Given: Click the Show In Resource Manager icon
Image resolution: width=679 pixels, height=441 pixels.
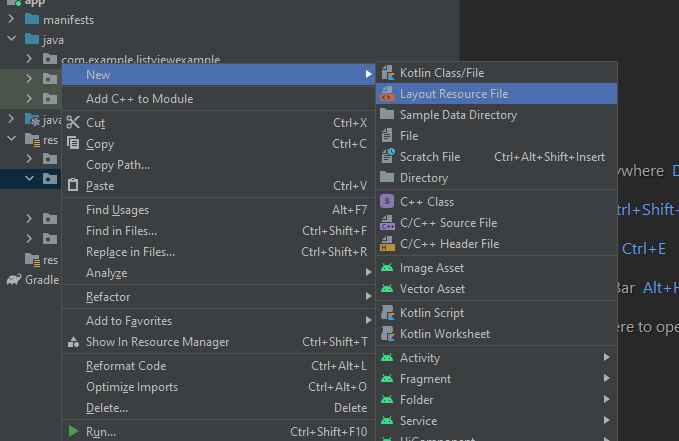Looking at the screenshot, I should click(73, 342).
